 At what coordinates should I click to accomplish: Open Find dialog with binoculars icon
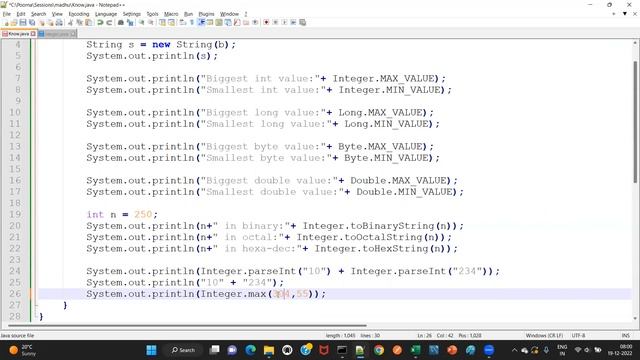tap(121, 22)
